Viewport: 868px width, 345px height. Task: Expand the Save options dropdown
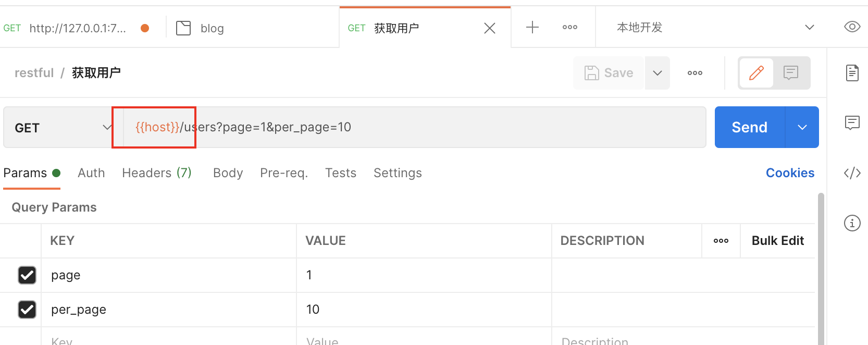tap(657, 73)
